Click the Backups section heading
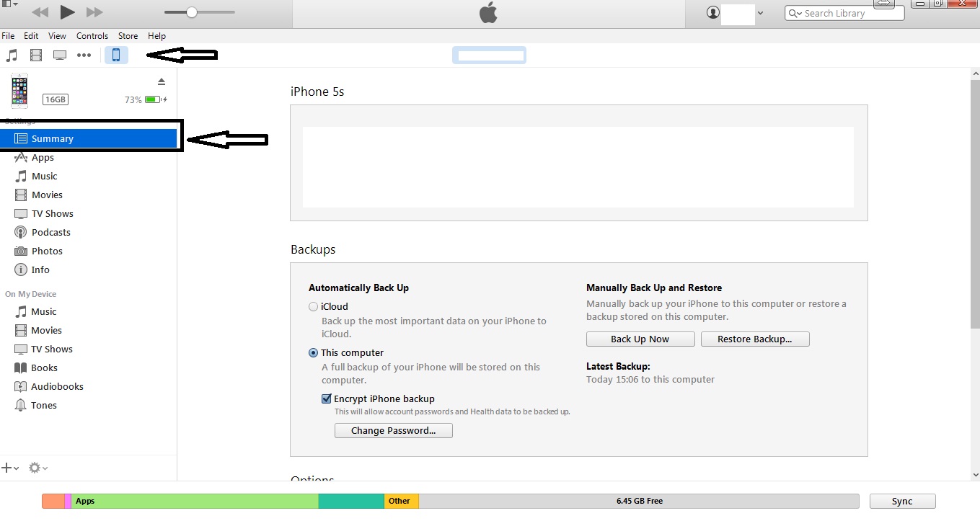 pos(313,250)
